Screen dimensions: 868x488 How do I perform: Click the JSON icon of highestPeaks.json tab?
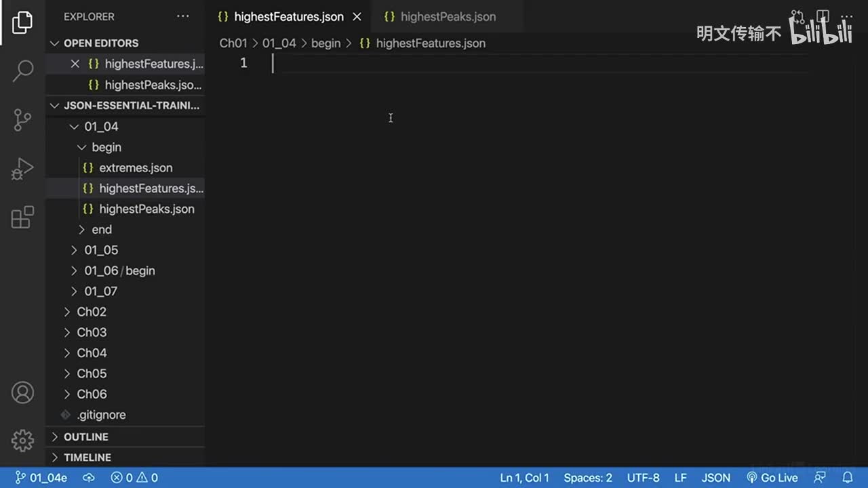(389, 17)
